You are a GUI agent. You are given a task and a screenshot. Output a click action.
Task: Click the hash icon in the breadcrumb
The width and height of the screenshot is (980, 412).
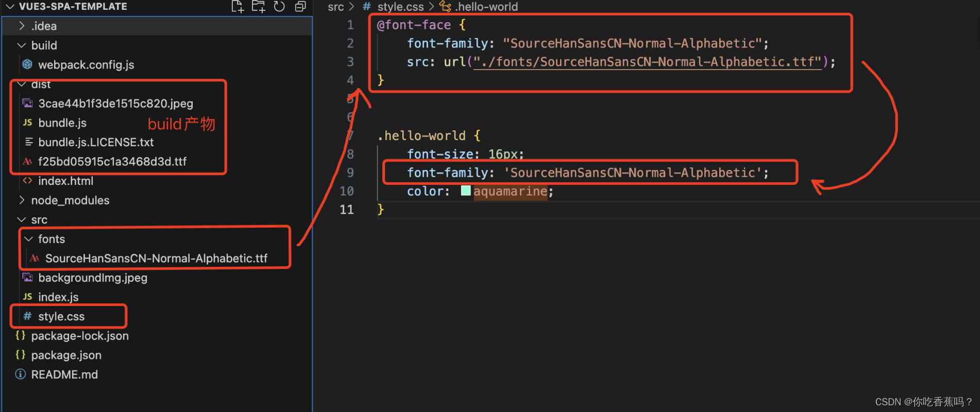tap(367, 7)
